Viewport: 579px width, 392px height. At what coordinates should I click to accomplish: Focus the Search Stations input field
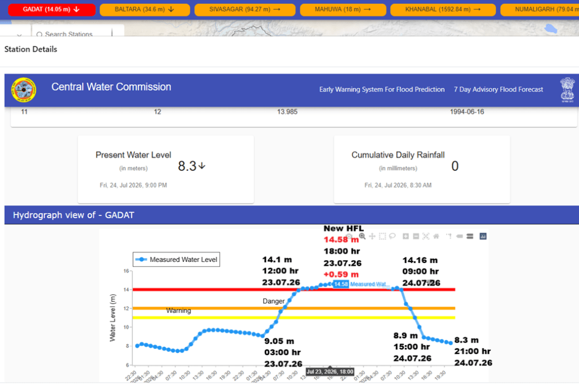[x=72, y=34]
